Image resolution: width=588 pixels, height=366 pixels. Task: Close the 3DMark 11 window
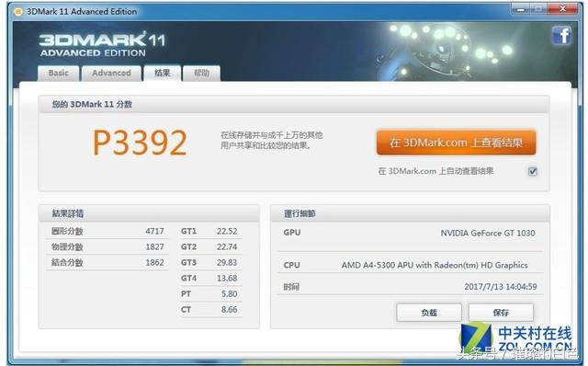(562, 8)
